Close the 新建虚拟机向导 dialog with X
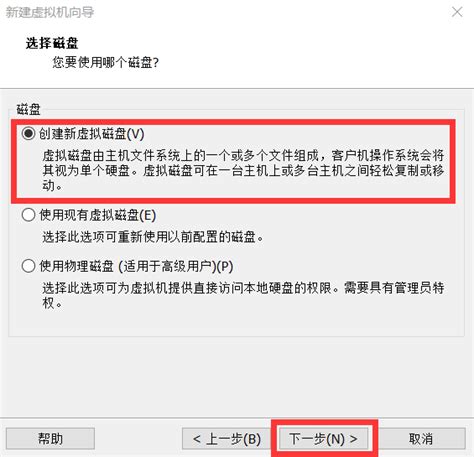 click(457, 12)
